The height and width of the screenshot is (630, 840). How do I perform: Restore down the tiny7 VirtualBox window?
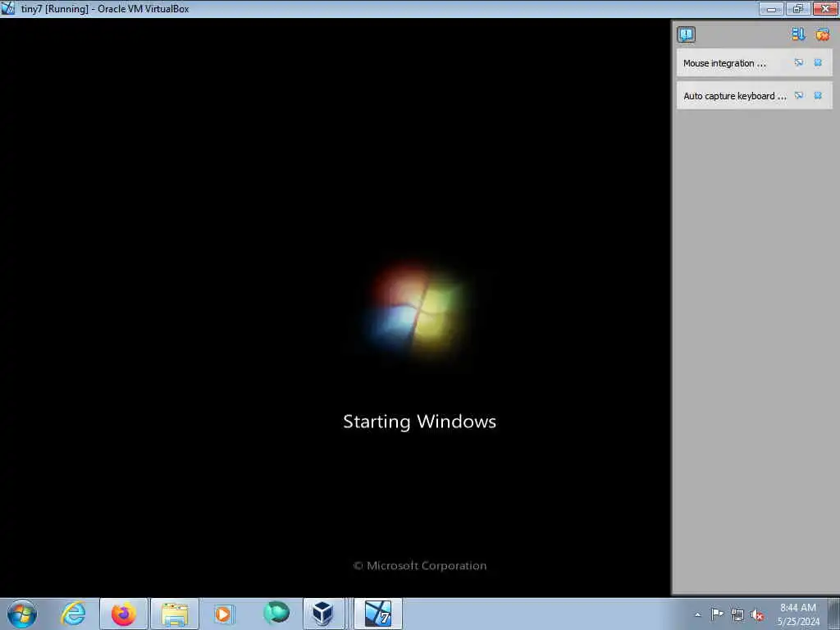pos(798,8)
